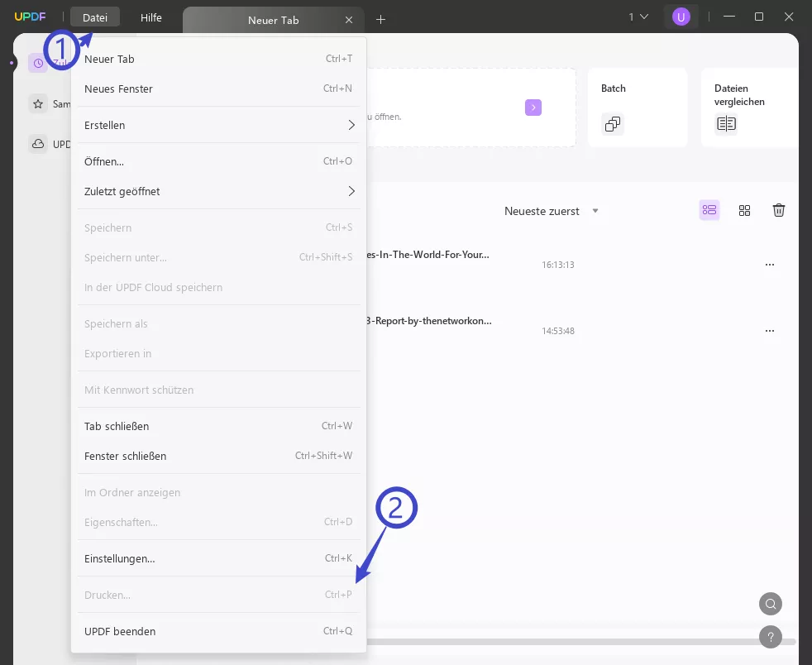Close the Neuer Tab tab
812x665 pixels.
pyautogui.click(x=348, y=20)
